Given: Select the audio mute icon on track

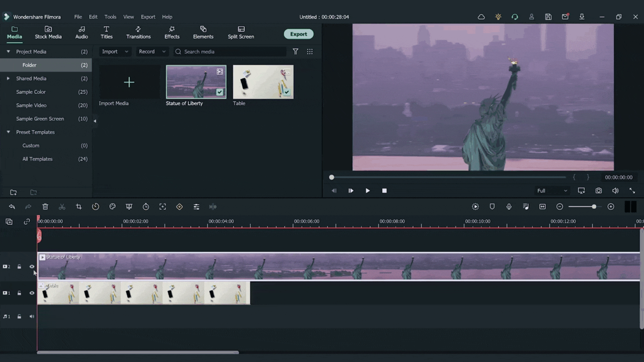Looking at the screenshot, I should [32, 316].
